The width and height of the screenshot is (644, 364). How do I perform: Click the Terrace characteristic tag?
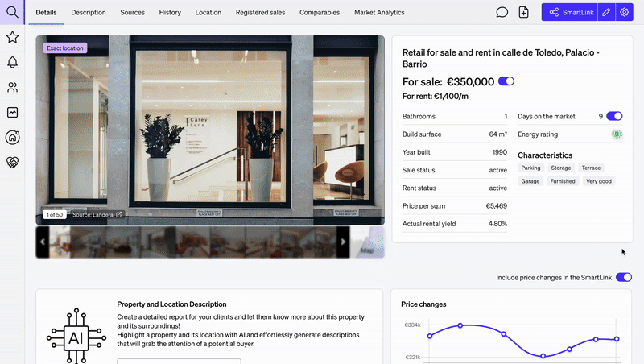(x=591, y=168)
